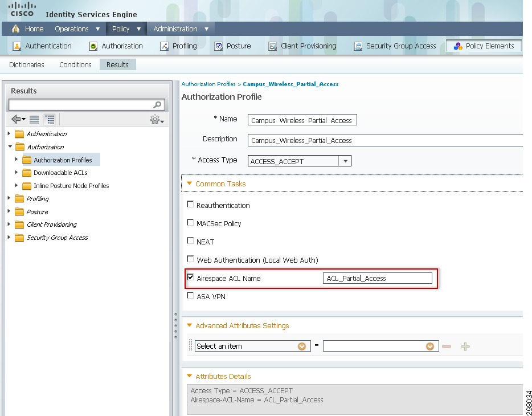Click the Description input field
Image resolution: width=532 pixels, height=416 pixels.
click(385, 140)
